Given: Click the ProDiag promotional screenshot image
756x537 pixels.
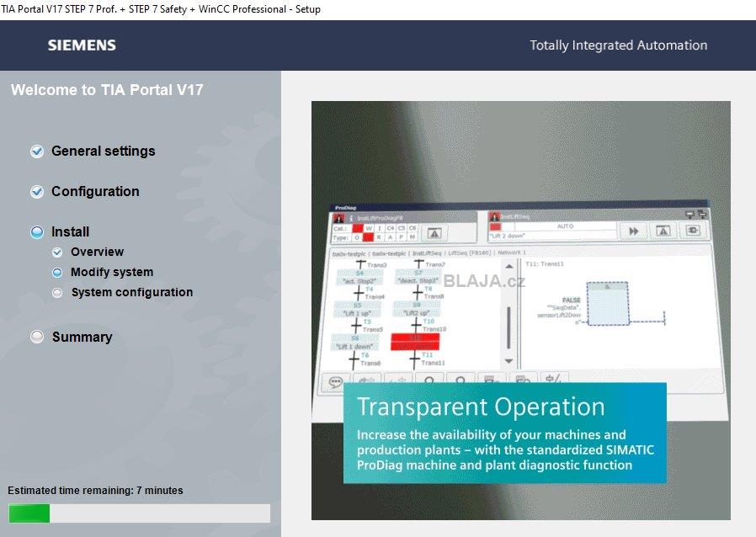Looking at the screenshot, I should click(x=521, y=311).
